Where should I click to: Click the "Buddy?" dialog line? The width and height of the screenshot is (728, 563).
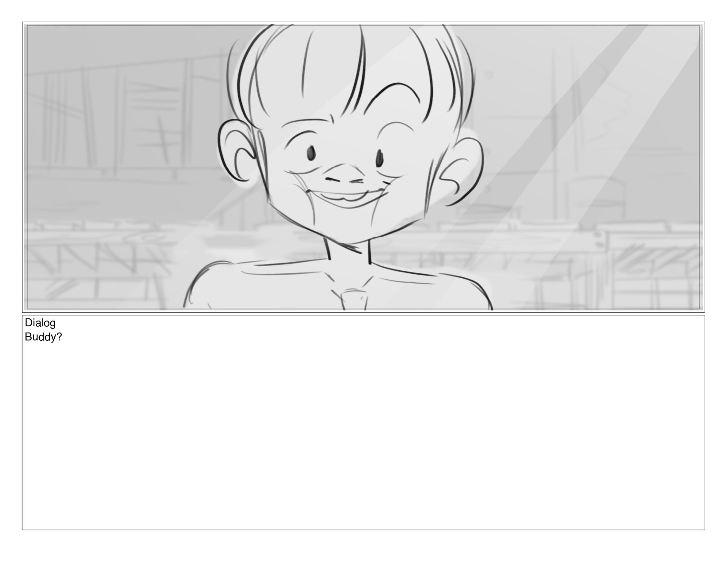click(43, 337)
